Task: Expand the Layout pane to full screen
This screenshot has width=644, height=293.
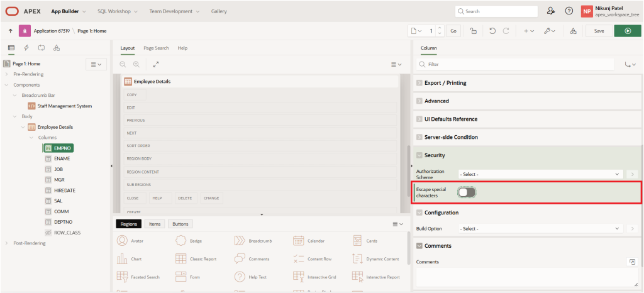Action: 156,64
